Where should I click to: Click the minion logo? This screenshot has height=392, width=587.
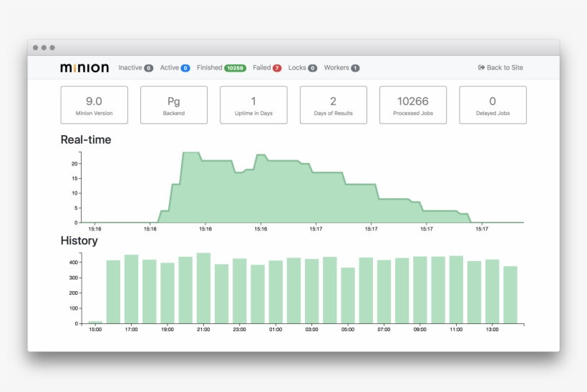(84, 68)
